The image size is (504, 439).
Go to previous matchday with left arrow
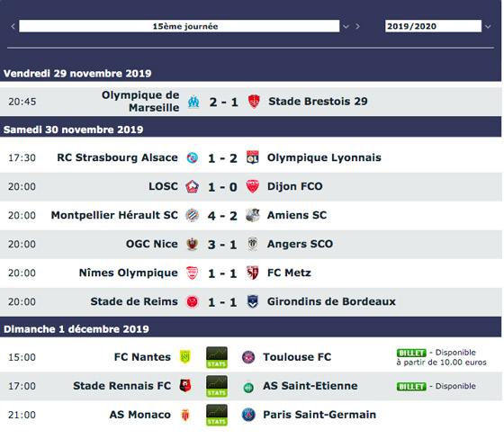point(13,26)
